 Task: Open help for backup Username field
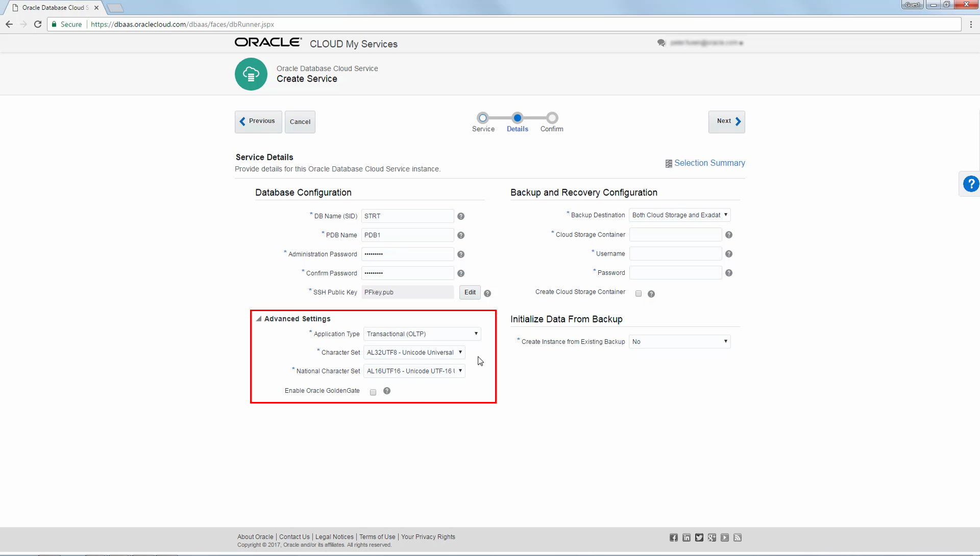tap(729, 254)
